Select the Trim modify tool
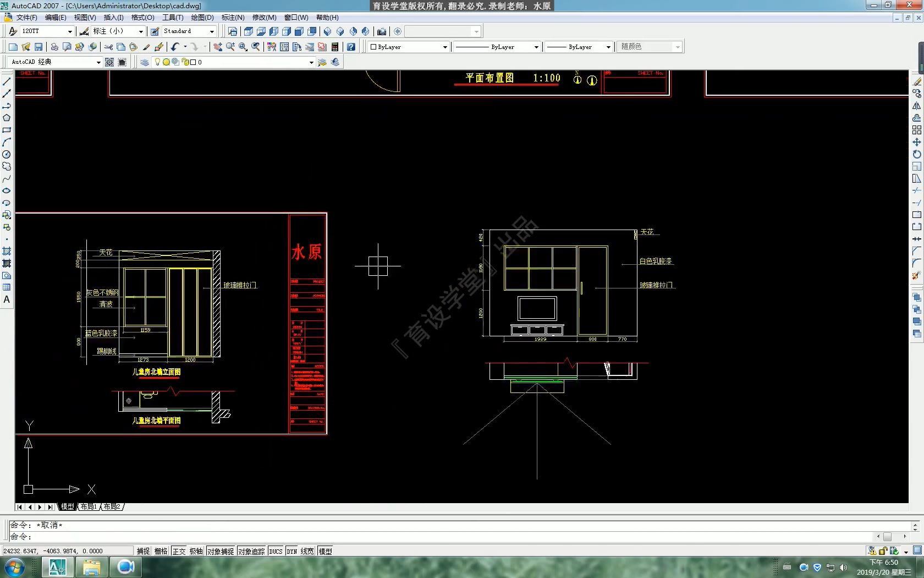The width and height of the screenshot is (924, 578). 916,190
